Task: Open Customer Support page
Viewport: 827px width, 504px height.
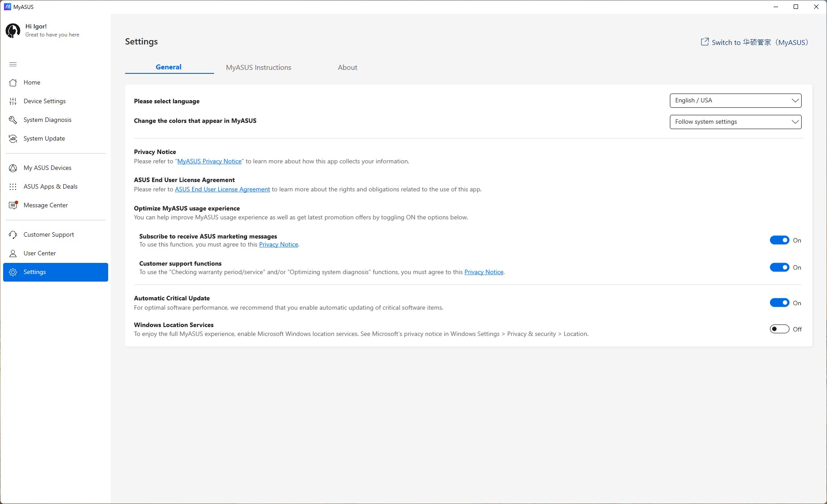Action: (x=56, y=235)
